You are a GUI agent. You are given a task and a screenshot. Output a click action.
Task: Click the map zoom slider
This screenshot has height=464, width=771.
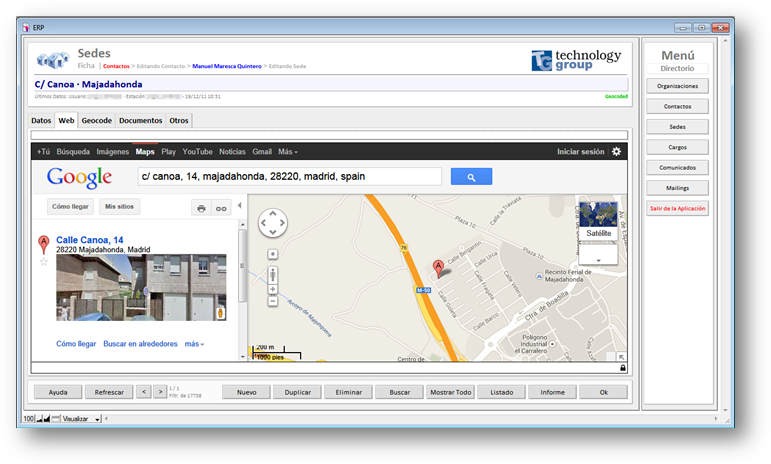click(273, 274)
